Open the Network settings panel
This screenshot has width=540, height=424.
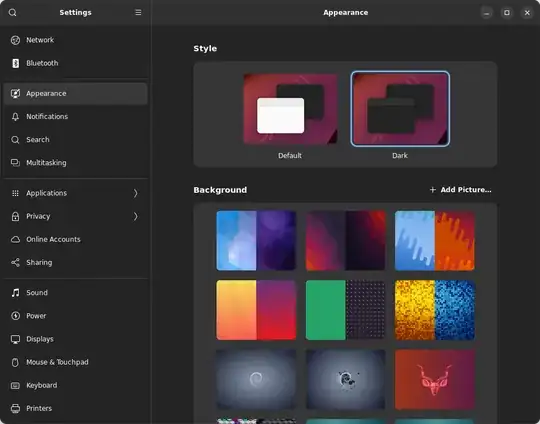pos(75,40)
